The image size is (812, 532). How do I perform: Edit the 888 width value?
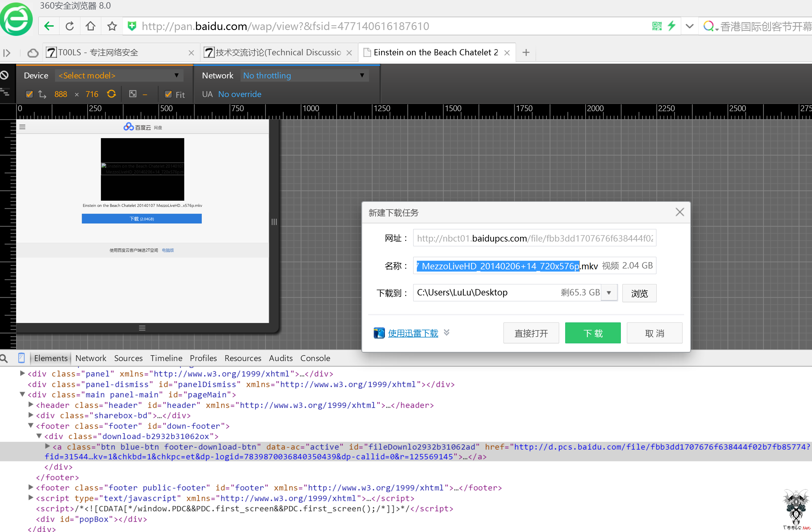pyautogui.click(x=61, y=94)
